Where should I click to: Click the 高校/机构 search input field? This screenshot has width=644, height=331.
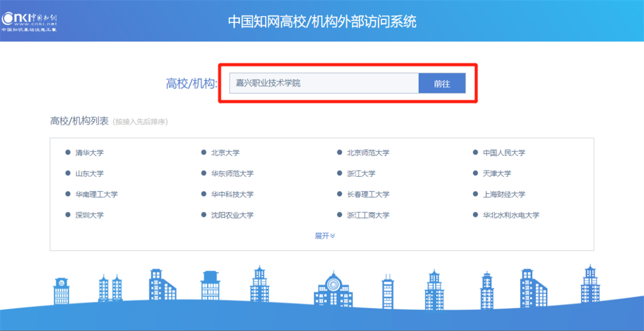(324, 82)
